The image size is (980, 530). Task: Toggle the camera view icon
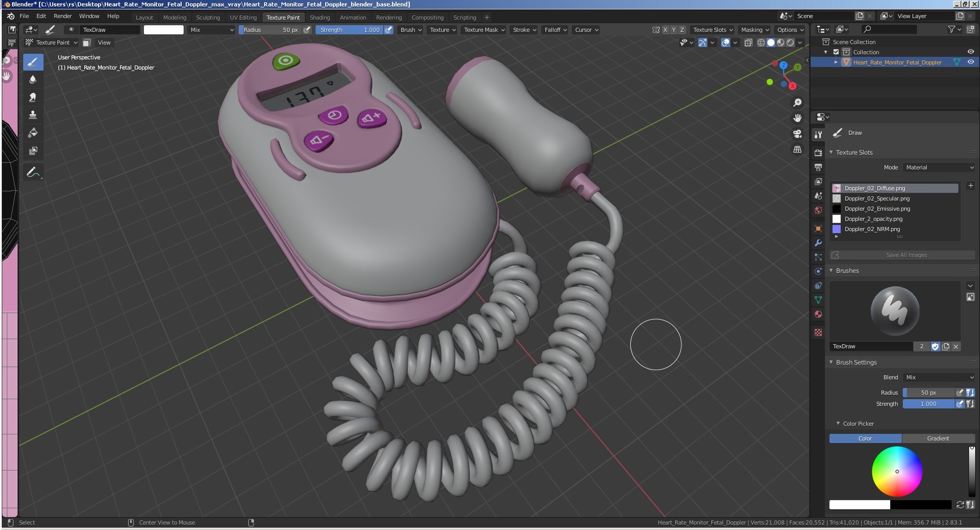click(x=797, y=134)
